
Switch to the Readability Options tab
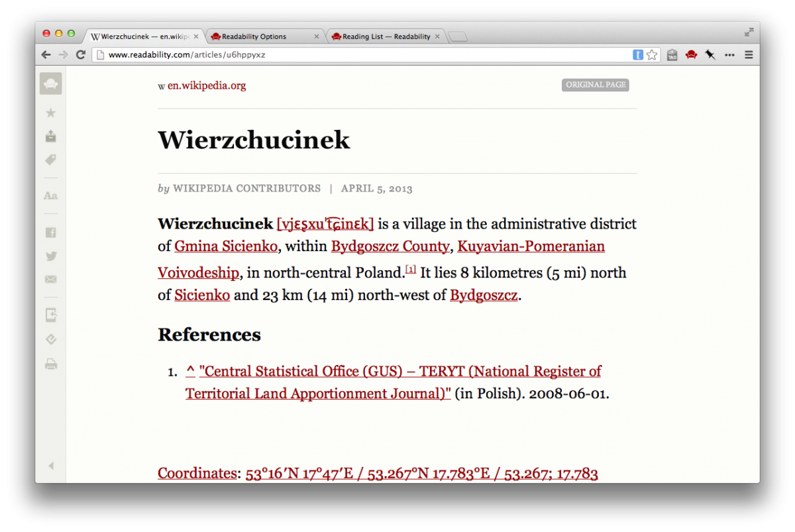(258, 36)
